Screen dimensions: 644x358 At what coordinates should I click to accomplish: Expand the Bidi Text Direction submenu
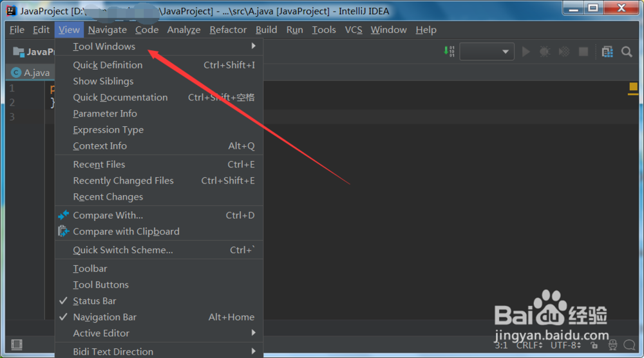[x=159, y=352]
